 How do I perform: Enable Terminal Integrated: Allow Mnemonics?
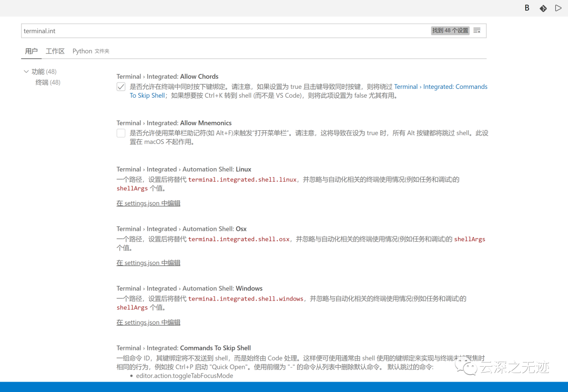click(x=120, y=133)
